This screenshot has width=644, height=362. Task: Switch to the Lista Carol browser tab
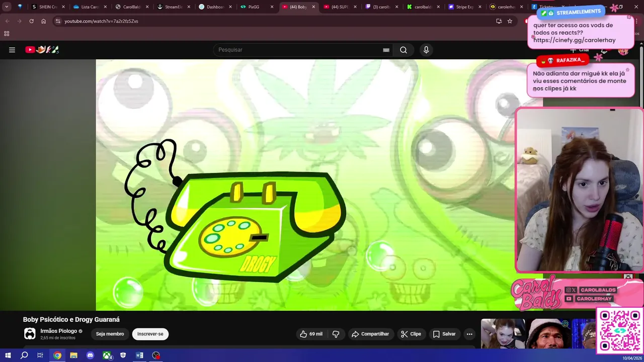click(87, 7)
